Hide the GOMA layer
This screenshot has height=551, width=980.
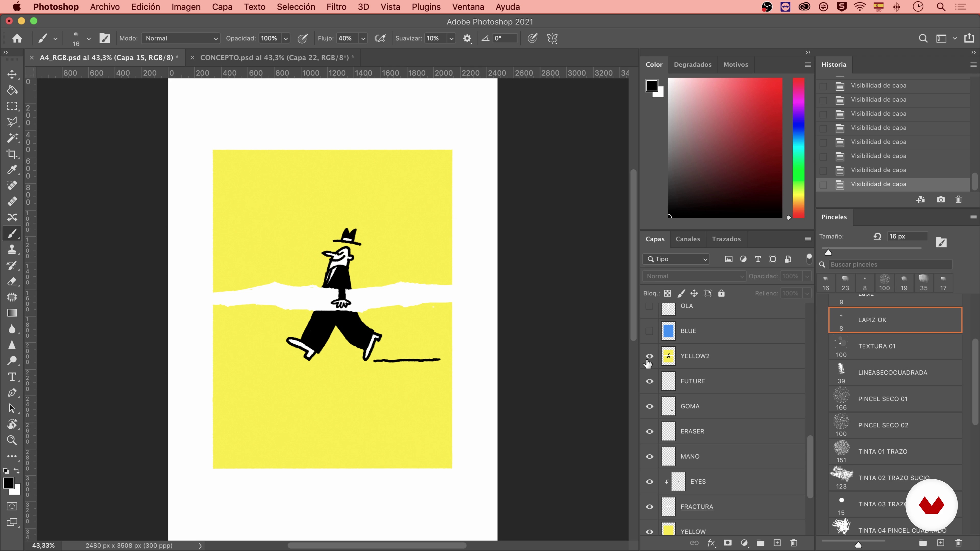tap(650, 406)
